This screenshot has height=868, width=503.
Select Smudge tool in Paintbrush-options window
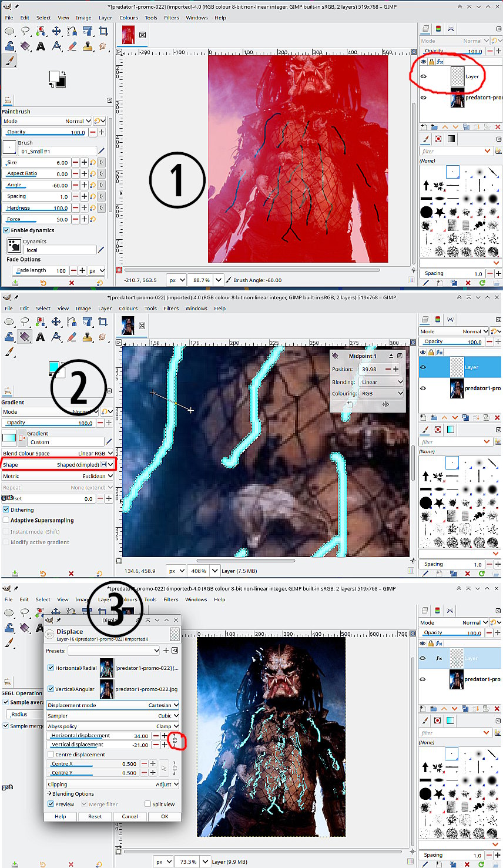103,46
